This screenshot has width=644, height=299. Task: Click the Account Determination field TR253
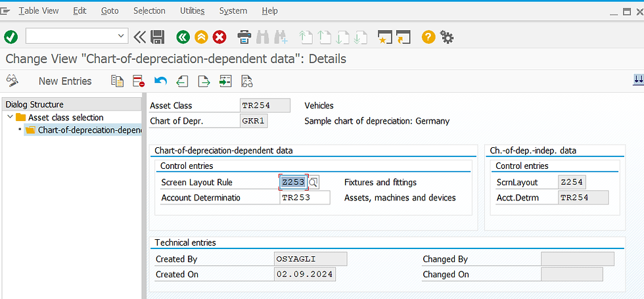coord(305,198)
